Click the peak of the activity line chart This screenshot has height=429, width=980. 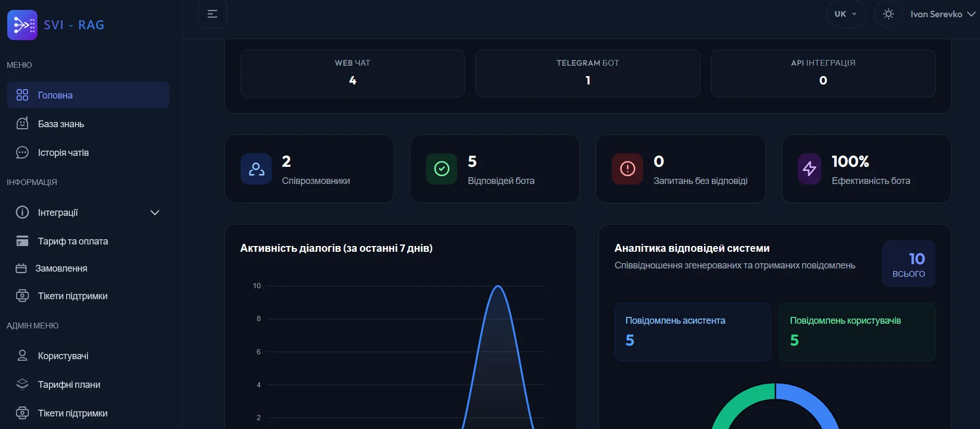(x=498, y=286)
